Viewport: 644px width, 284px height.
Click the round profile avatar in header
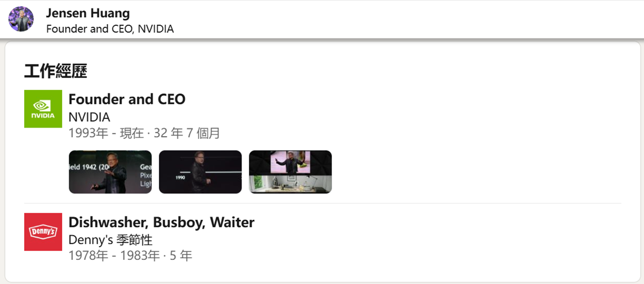pyautogui.click(x=21, y=19)
